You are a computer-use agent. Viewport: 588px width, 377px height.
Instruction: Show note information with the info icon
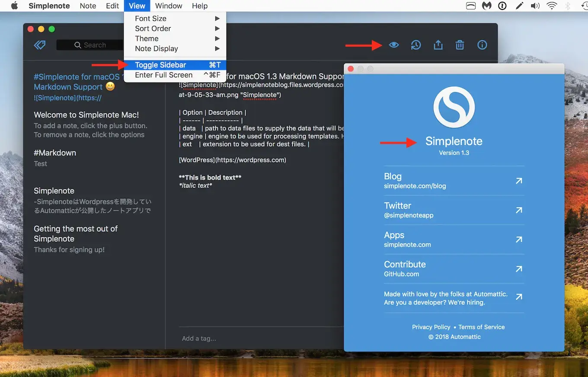coord(482,45)
